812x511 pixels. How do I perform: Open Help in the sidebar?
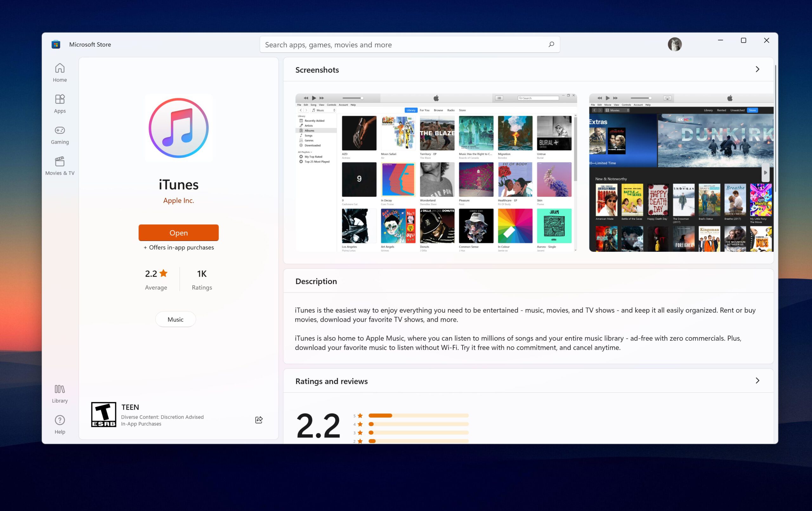60,425
